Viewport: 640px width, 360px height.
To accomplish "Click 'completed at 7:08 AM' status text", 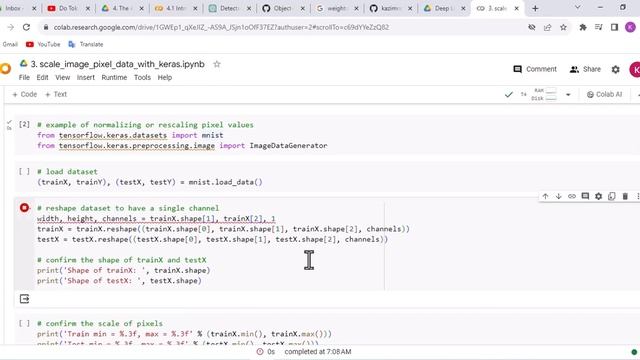I will coord(318,351).
